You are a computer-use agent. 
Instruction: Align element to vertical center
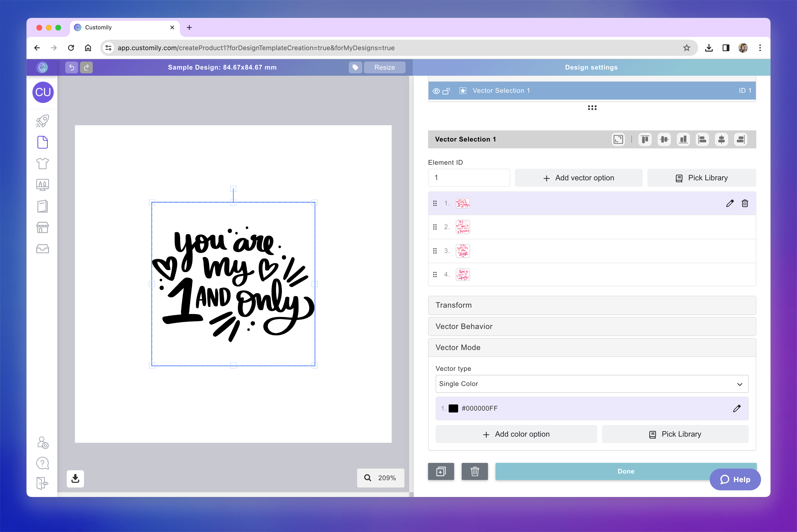pos(664,139)
